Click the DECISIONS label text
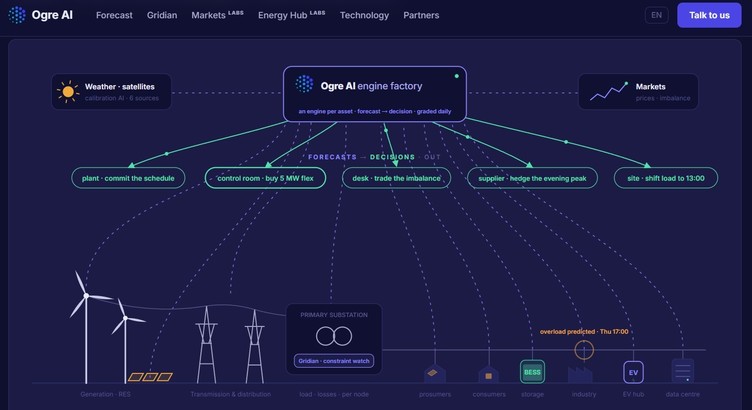This screenshot has height=410, width=752. pos(392,157)
